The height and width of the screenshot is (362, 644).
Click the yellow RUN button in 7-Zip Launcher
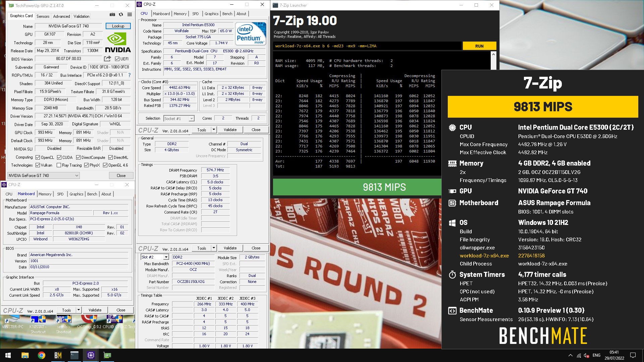pos(479,46)
